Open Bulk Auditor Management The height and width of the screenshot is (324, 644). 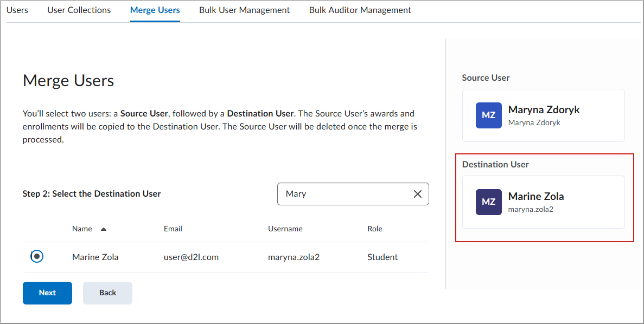point(360,10)
